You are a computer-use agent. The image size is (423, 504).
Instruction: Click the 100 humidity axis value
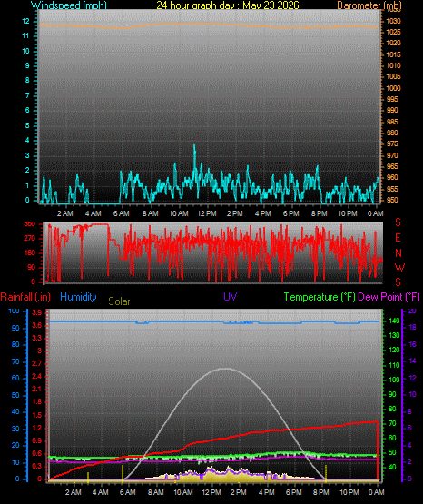click(14, 311)
